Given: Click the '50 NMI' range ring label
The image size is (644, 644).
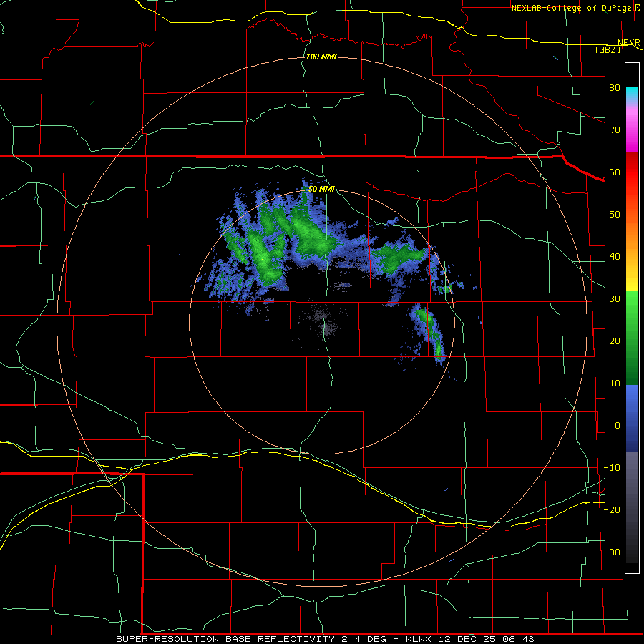Looking at the screenshot, I should (x=321, y=190).
